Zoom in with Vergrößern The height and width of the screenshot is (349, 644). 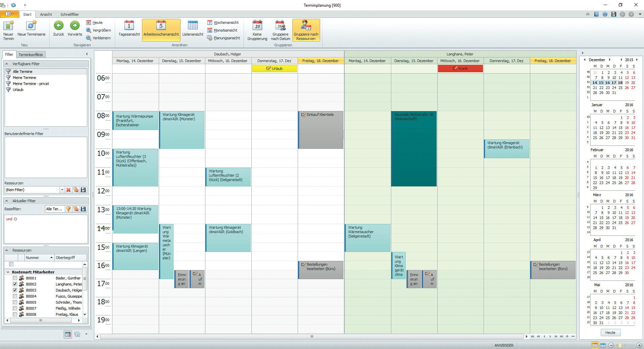tap(98, 30)
